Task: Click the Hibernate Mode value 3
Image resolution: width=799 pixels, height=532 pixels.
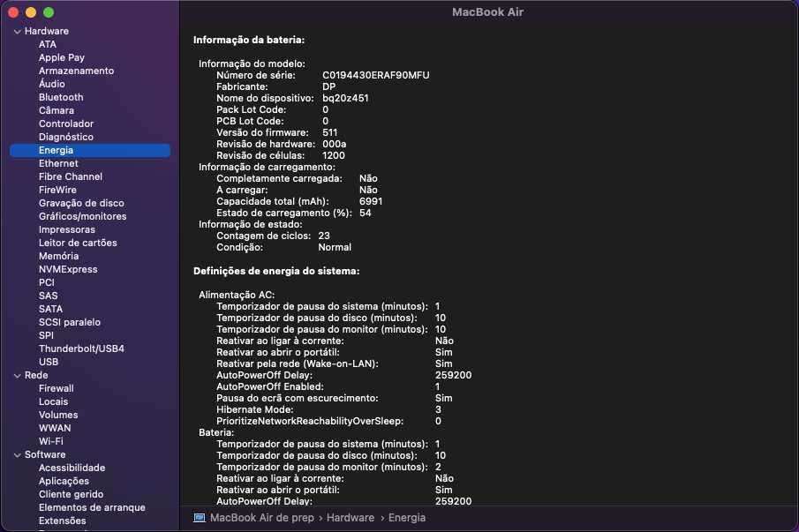Action: (438, 410)
